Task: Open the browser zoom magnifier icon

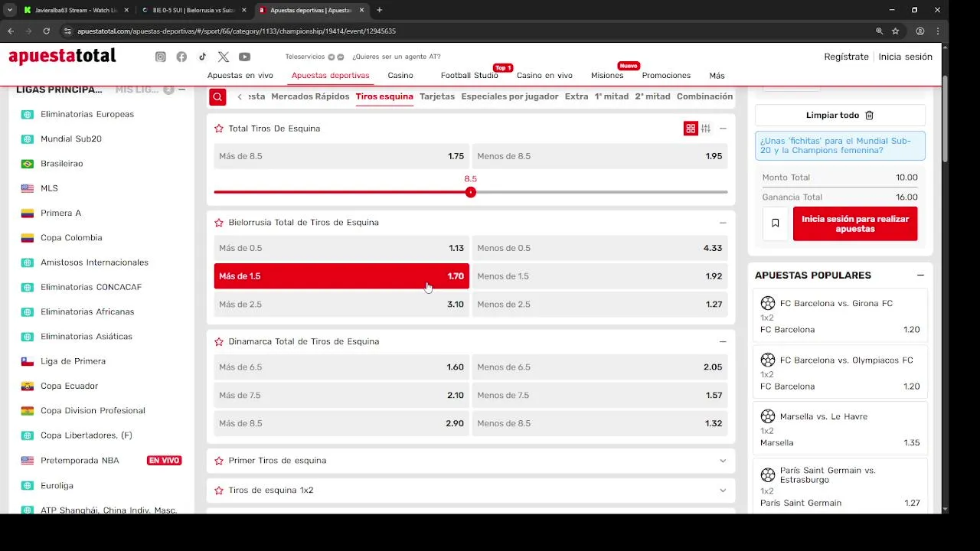Action: pyautogui.click(x=879, y=31)
